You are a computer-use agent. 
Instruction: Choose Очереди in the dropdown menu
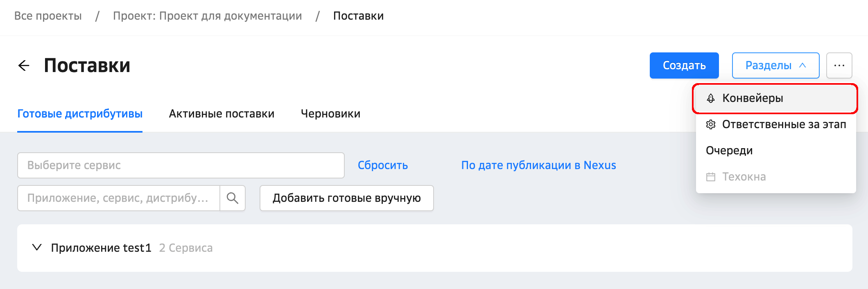click(x=729, y=151)
